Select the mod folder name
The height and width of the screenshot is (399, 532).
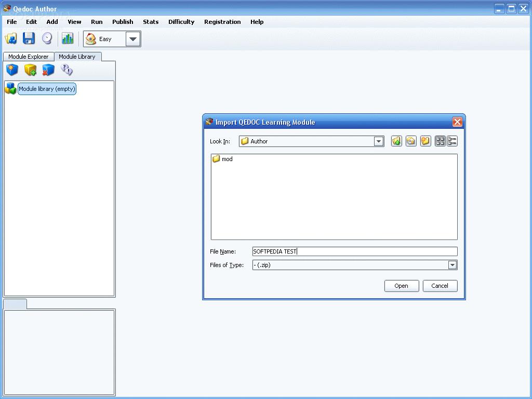(228, 159)
